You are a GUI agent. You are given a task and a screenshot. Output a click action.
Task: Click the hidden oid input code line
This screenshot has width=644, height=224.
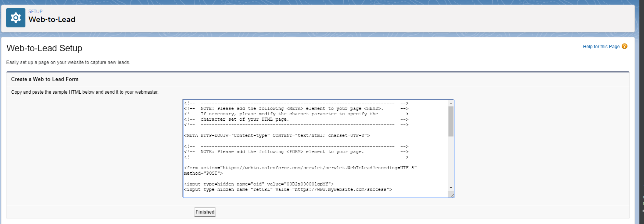tap(259, 184)
